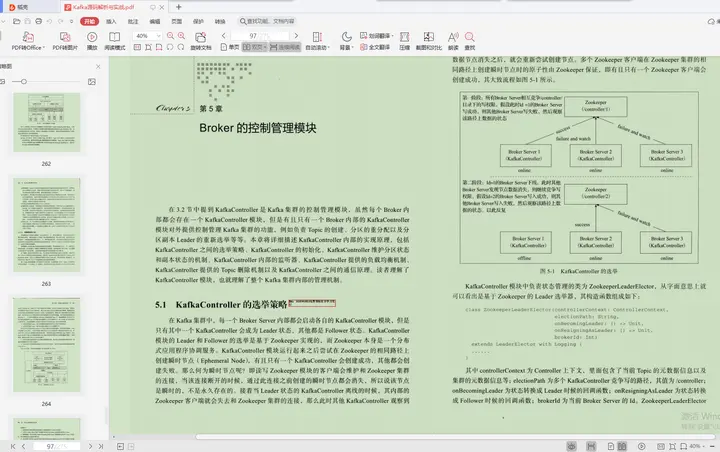Viewport: 720px width, 452px height.
Task: Click the actual size fit icon below zoom box
Action: (x=137, y=47)
